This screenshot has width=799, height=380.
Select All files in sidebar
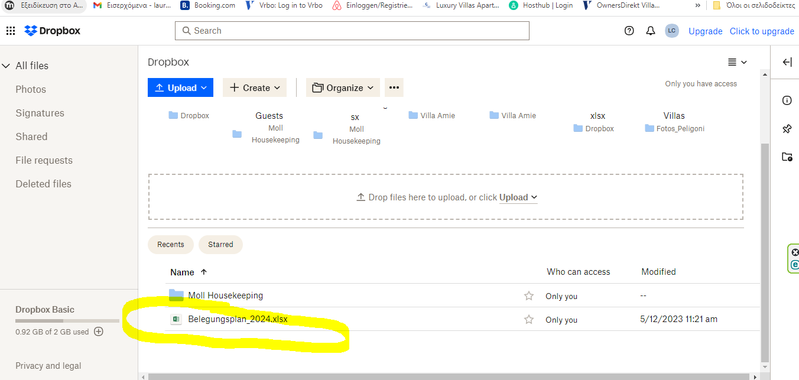pyautogui.click(x=32, y=66)
